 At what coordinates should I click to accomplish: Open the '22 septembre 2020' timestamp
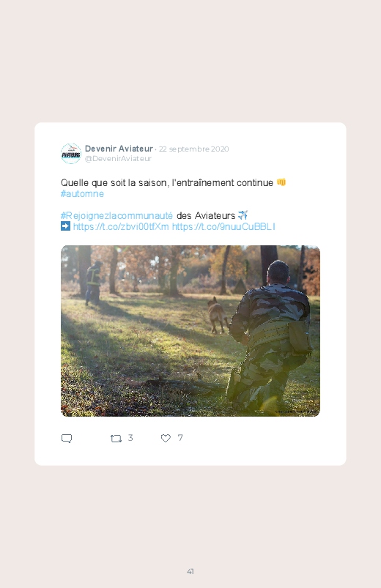click(193, 149)
